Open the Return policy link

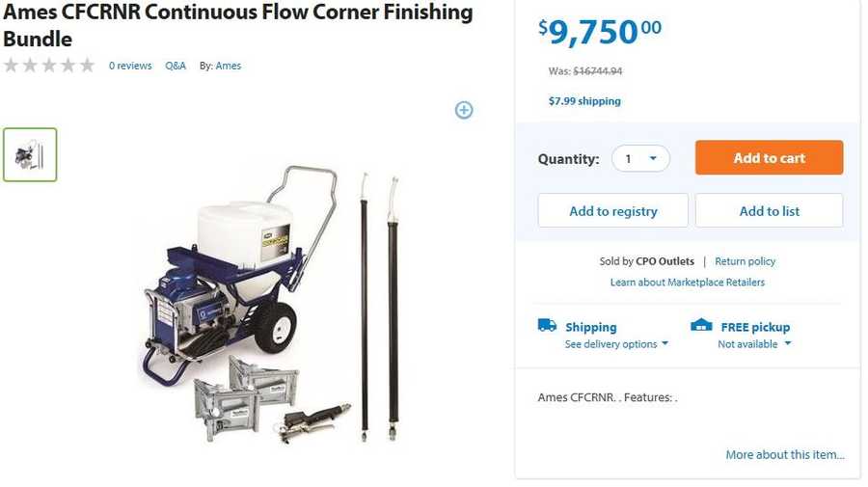tap(745, 261)
